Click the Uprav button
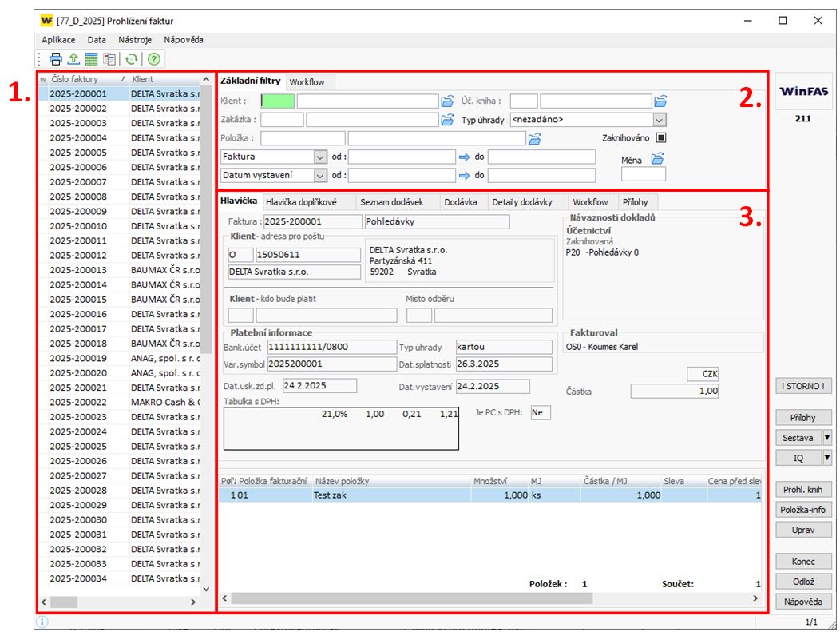840x632 pixels. click(x=803, y=530)
